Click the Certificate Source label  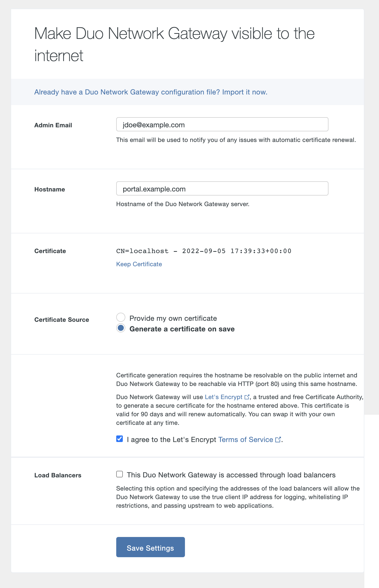[61, 320]
